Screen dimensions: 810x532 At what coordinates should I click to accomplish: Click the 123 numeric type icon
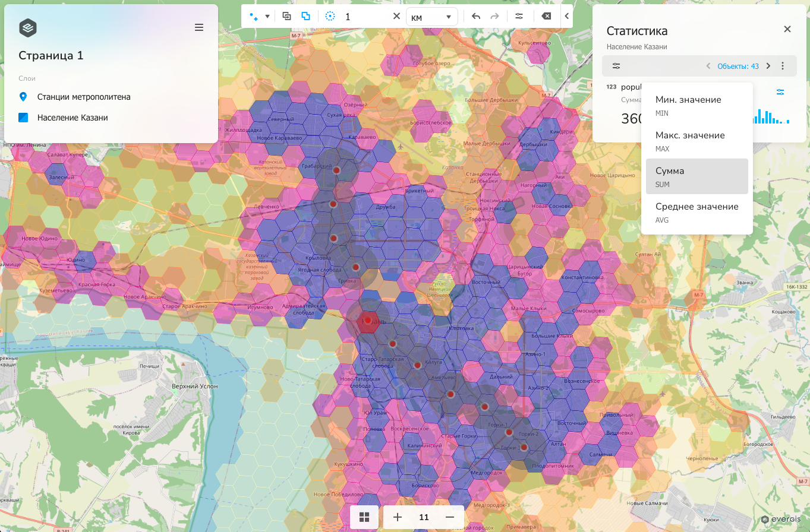(x=611, y=87)
